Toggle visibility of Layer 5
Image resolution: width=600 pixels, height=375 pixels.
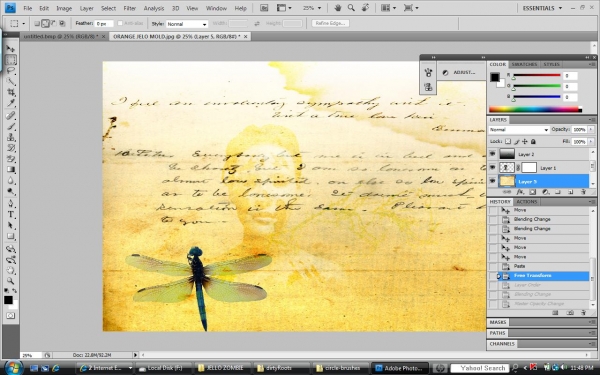pos(492,181)
